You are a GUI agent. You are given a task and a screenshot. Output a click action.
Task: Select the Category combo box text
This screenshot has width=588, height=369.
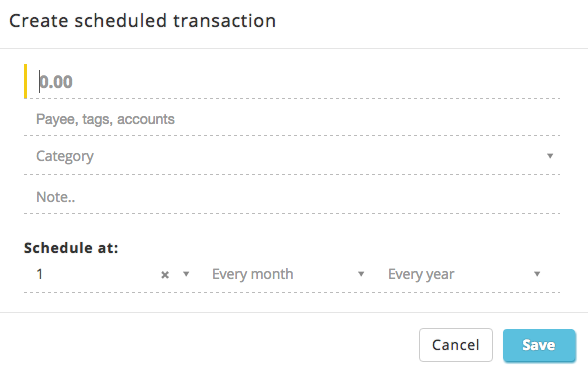coord(64,156)
